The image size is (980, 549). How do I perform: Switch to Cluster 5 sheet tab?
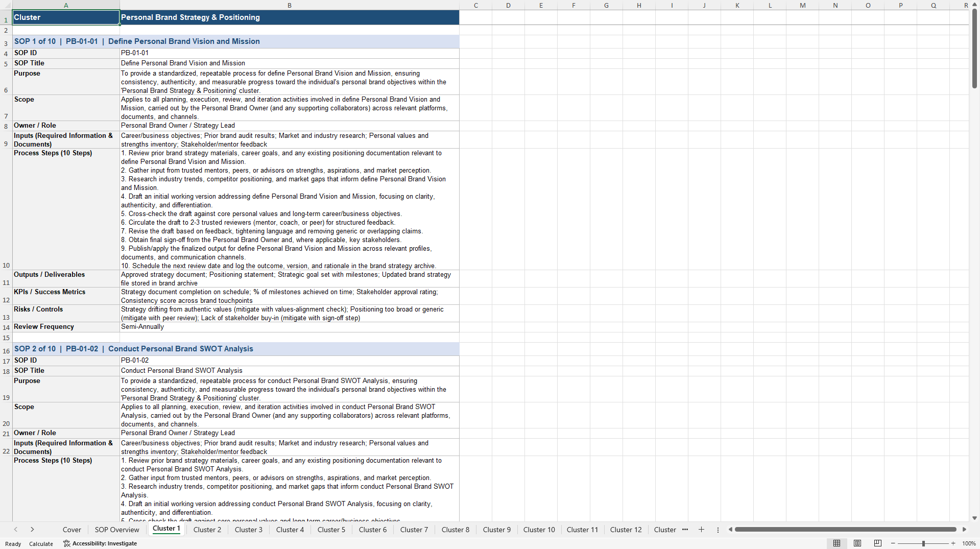pyautogui.click(x=331, y=530)
